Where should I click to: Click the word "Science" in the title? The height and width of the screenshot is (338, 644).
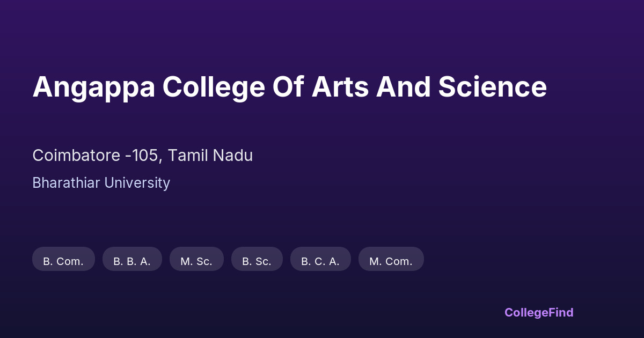[x=492, y=87]
